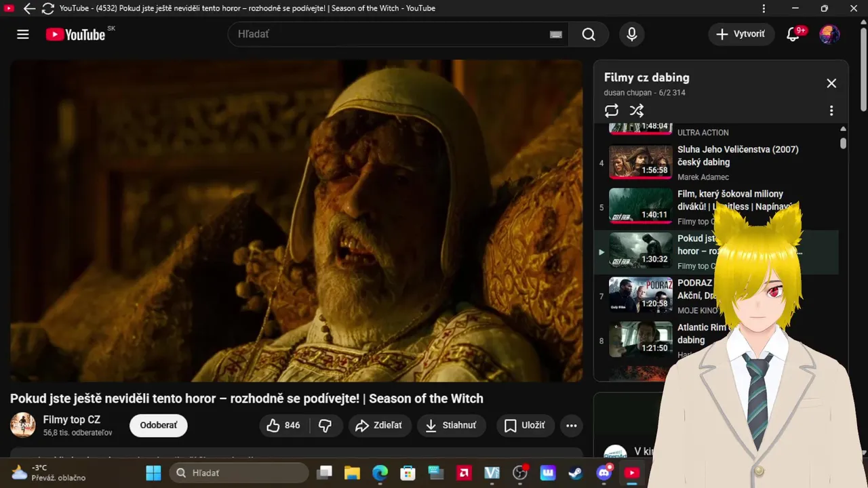Play the Limitless film playlist item

pos(716,207)
